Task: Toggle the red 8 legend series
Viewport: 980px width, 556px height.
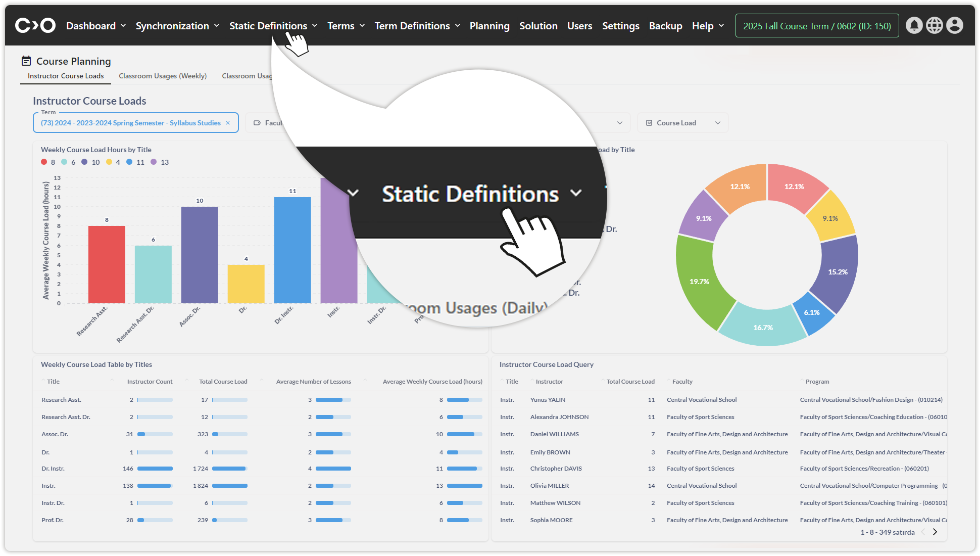Action: coord(48,162)
